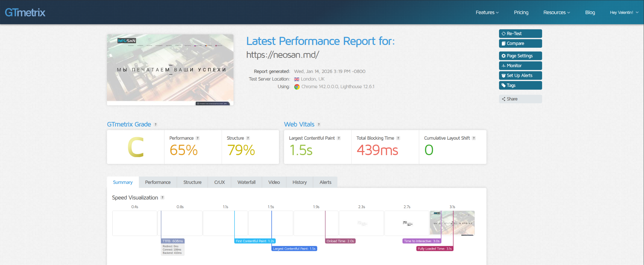Open the Pricing page link
The width and height of the screenshot is (644, 265).
pos(521,13)
